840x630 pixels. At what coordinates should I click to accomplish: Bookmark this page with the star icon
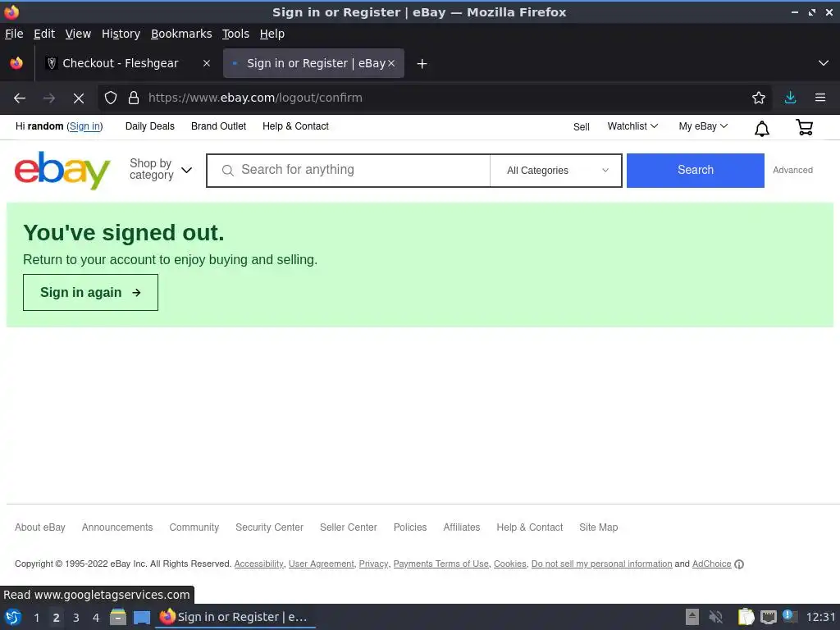tap(759, 98)
